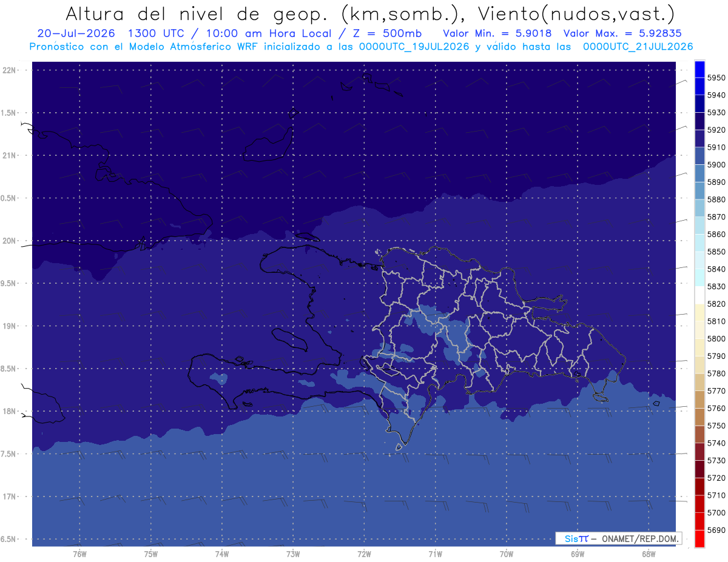
Task: Click the bright blue swatch above 5950
Action: [x=699, y=69]
